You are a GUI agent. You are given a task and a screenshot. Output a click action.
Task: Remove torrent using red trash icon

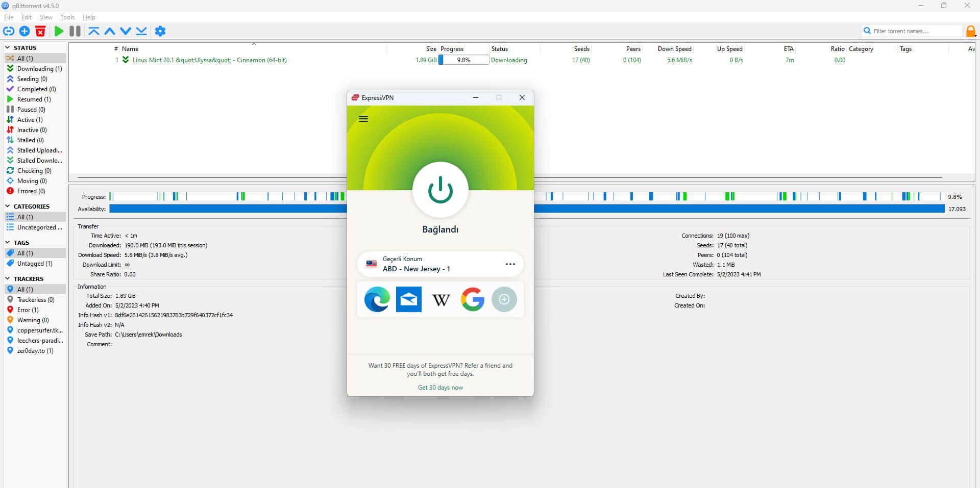40,31
